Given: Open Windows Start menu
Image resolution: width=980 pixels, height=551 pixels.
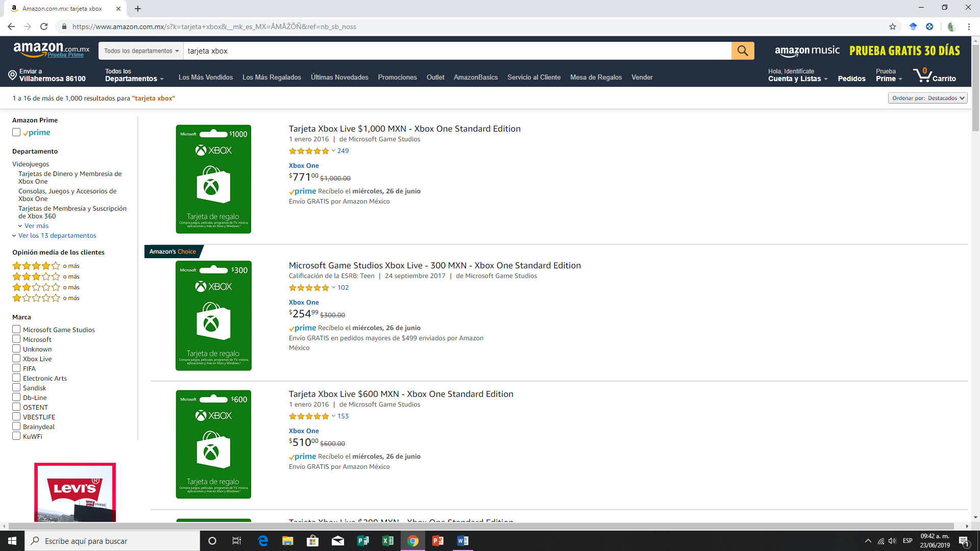Looking at the screenshot, I should [x=12, y=541].
